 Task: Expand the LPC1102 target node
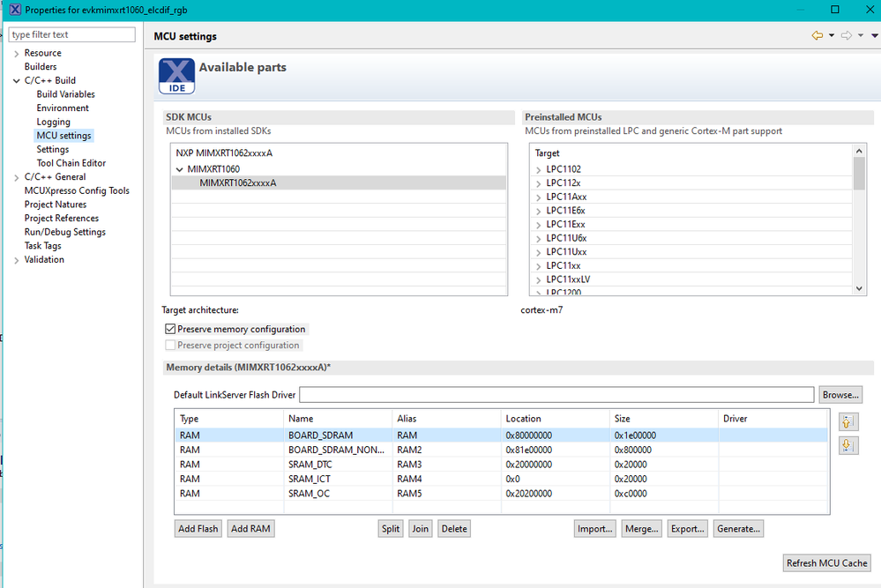tap(538, 169)
